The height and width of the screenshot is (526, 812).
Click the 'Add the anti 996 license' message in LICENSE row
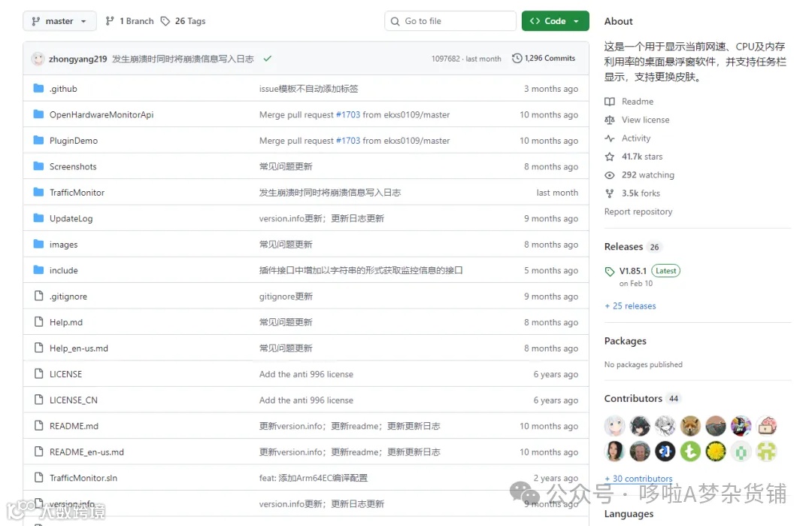306,374
